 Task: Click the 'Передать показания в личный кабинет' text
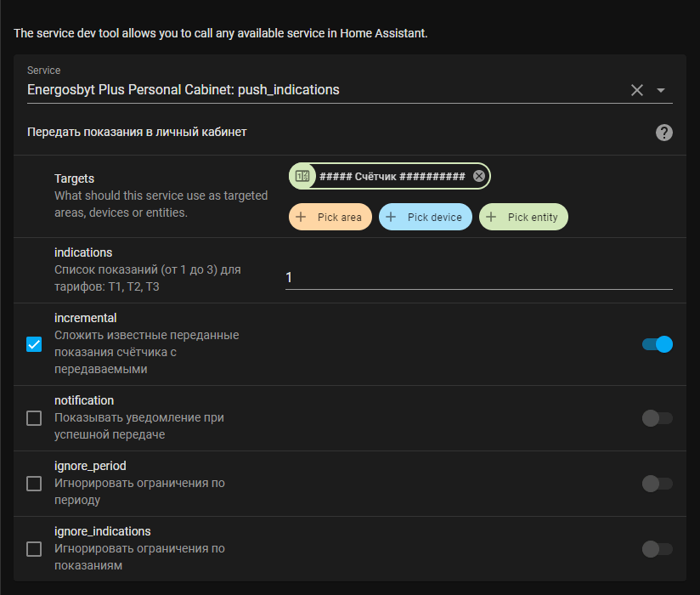pyautogui.click(x=137, y=133)
